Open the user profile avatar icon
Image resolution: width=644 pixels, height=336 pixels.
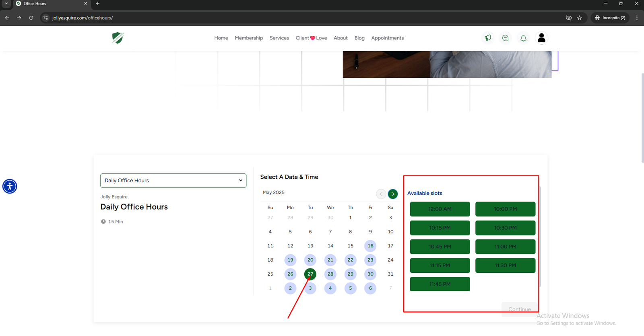(x=541, y=38)
